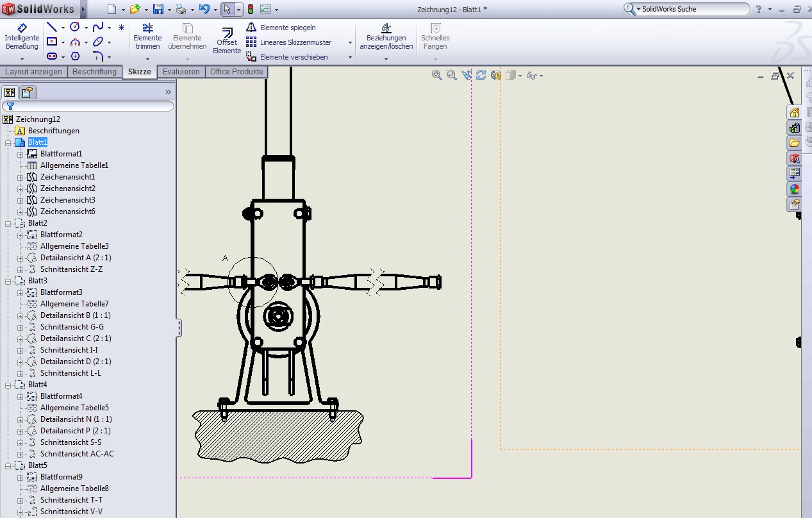The image size is (812, 518).
Task: Select the Slot sketch tool
Action: (x=52, y=56)
